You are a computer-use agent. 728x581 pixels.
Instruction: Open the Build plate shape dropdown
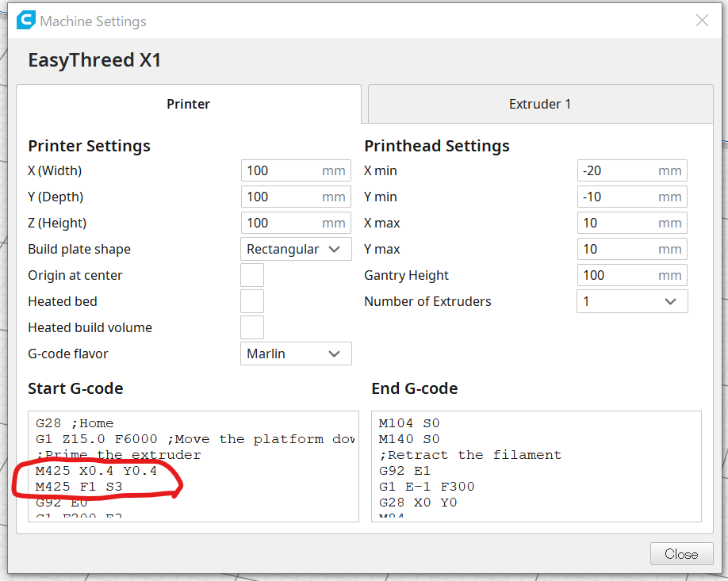click(x=296, y=249)
